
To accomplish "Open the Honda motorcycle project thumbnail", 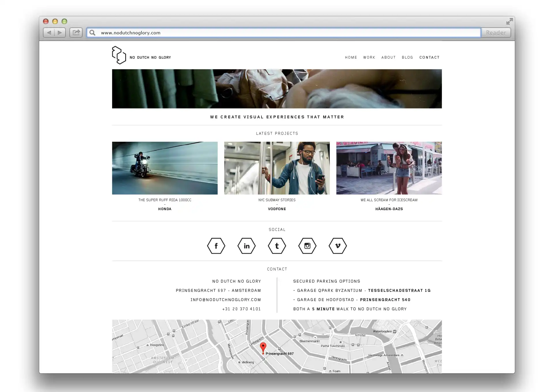I will 165,168.
